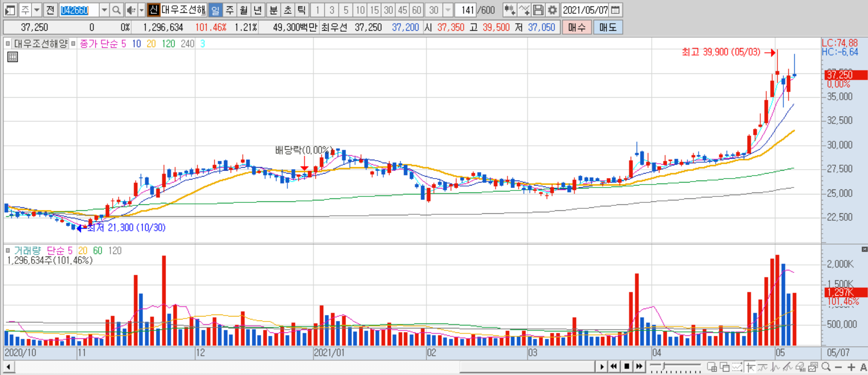Switch to 틱 tick chart

301,10
